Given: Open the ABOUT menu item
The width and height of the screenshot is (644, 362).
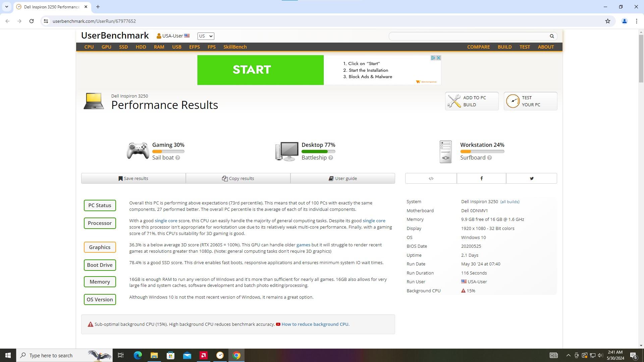Looking at the screenshot, I should pyautogui.click(x=546, y=47).
